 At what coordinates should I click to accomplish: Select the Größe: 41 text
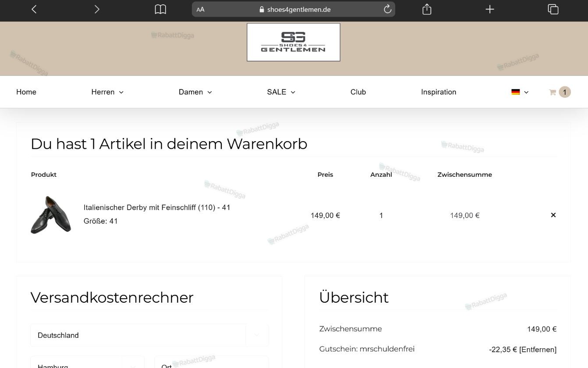pos(101,221)
